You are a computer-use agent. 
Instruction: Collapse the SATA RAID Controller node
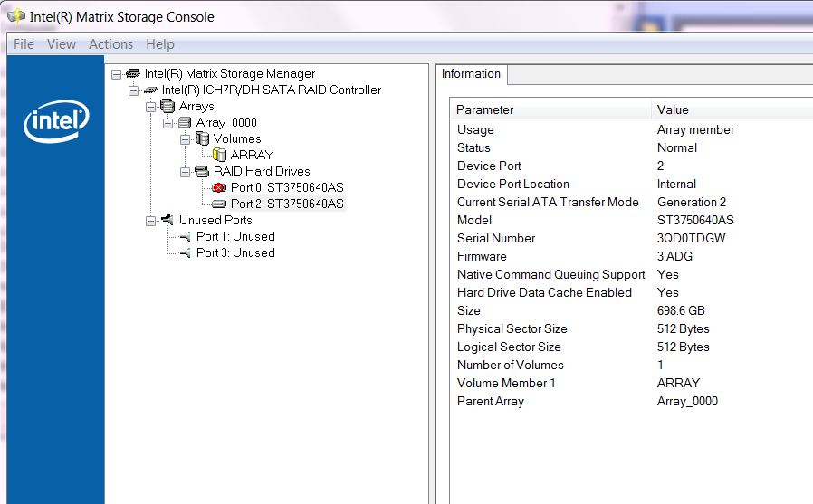click(x=134, y=90)
